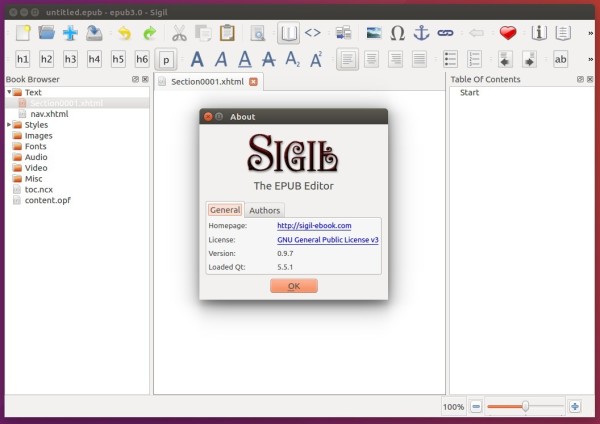Center align text
The width and height of the screenshot is (600, 424).
372,59
